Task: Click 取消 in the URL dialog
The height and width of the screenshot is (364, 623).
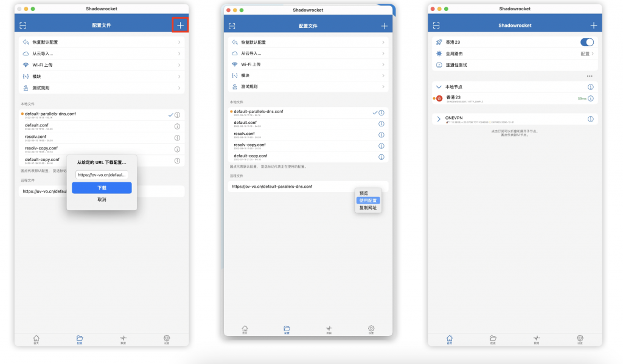Action: (102, 200)
